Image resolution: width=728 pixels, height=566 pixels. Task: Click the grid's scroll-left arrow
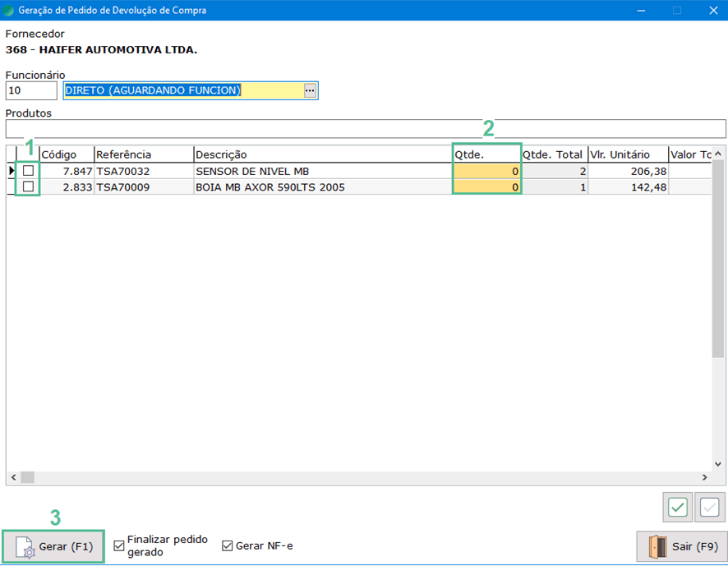coord(13,477)
